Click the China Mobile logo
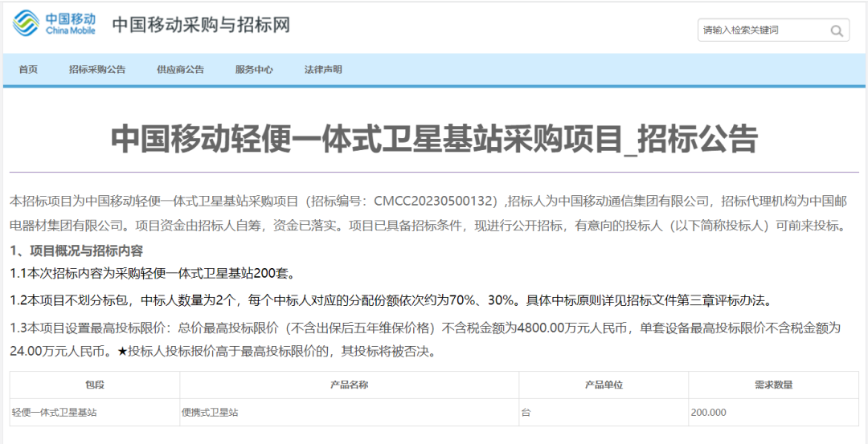Screen dimensions: 868x444 coord(54,24)
